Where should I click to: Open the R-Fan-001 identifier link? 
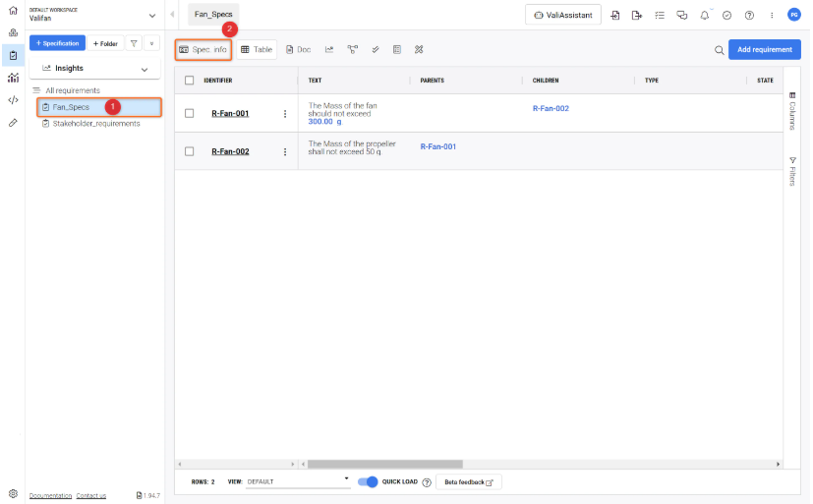pyautogui.click(x=230, y=113)
